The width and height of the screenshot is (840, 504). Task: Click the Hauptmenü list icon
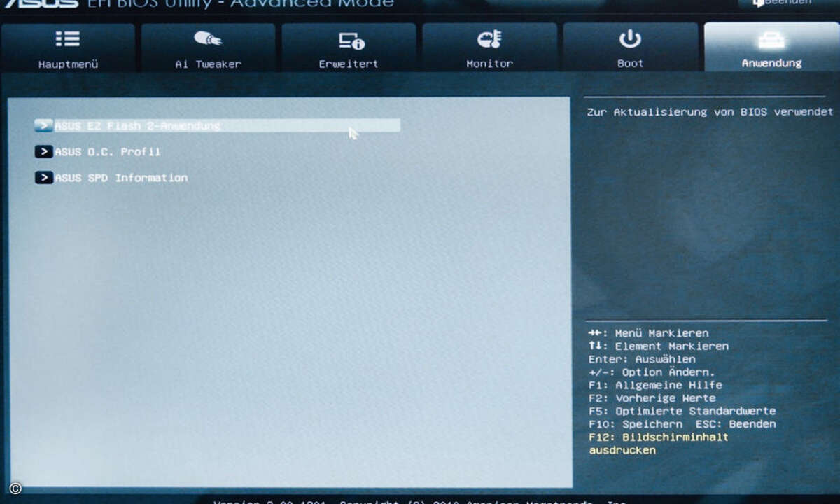pos(66,38)
